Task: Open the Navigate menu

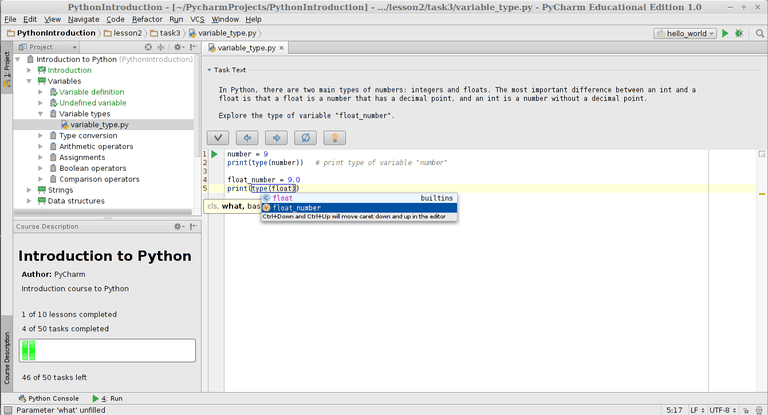Action: pos(83,19)
